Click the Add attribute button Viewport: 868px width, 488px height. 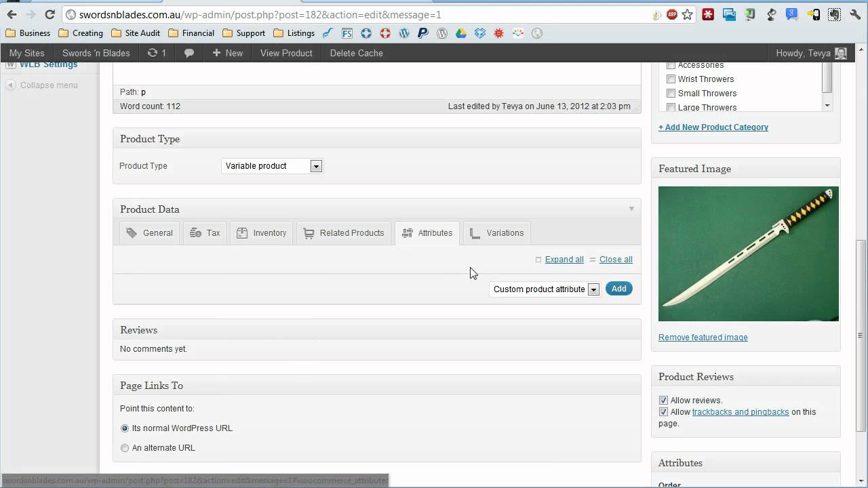[619, 289]
